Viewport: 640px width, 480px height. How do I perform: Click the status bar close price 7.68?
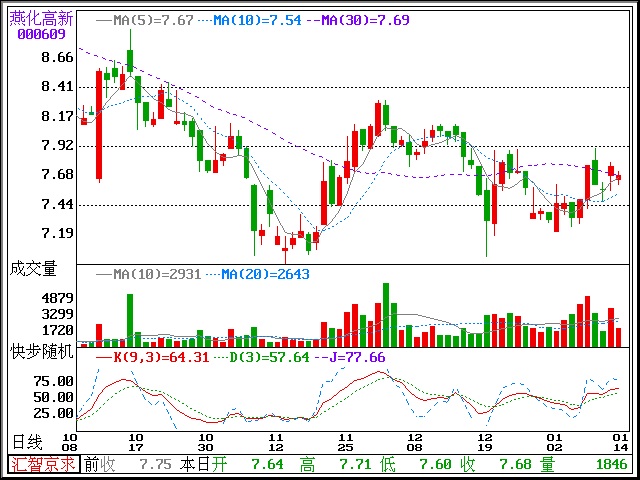click(516, 464)
